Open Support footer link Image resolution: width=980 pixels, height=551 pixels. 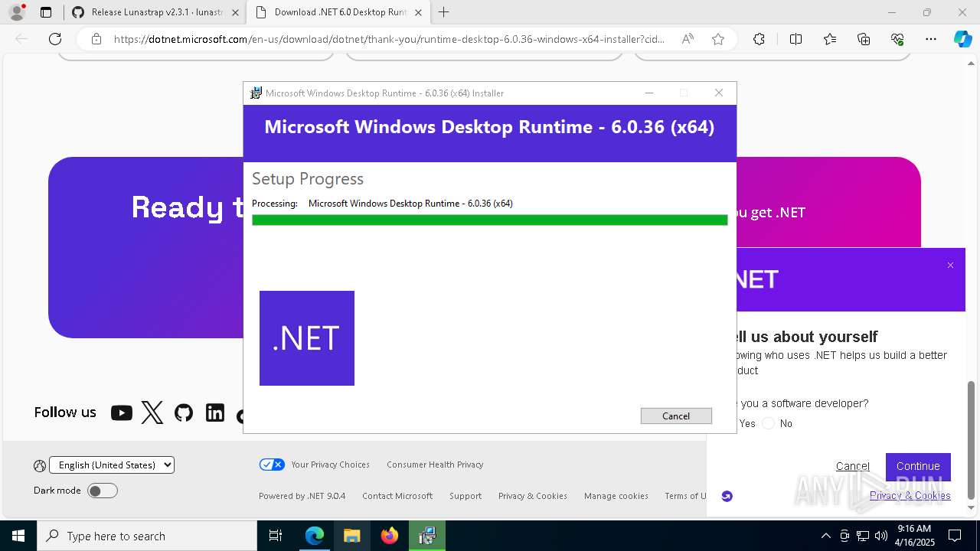(x=465, y=496)
